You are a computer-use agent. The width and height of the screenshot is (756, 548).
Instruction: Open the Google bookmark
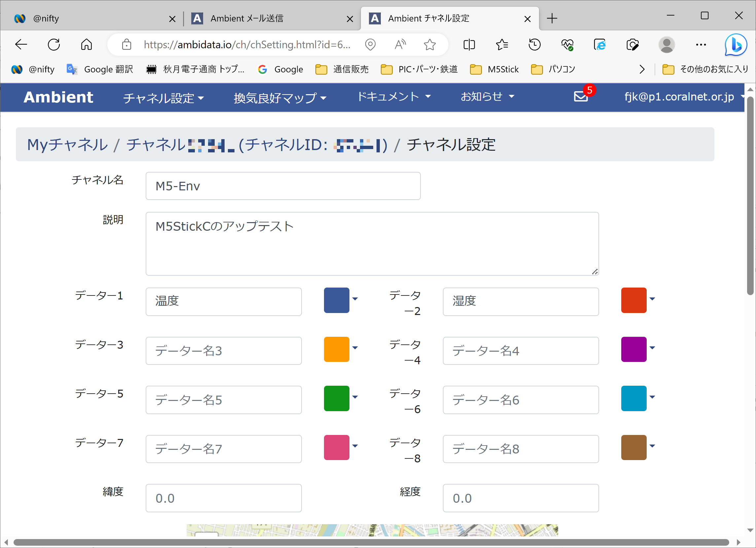tap(280, 69)
